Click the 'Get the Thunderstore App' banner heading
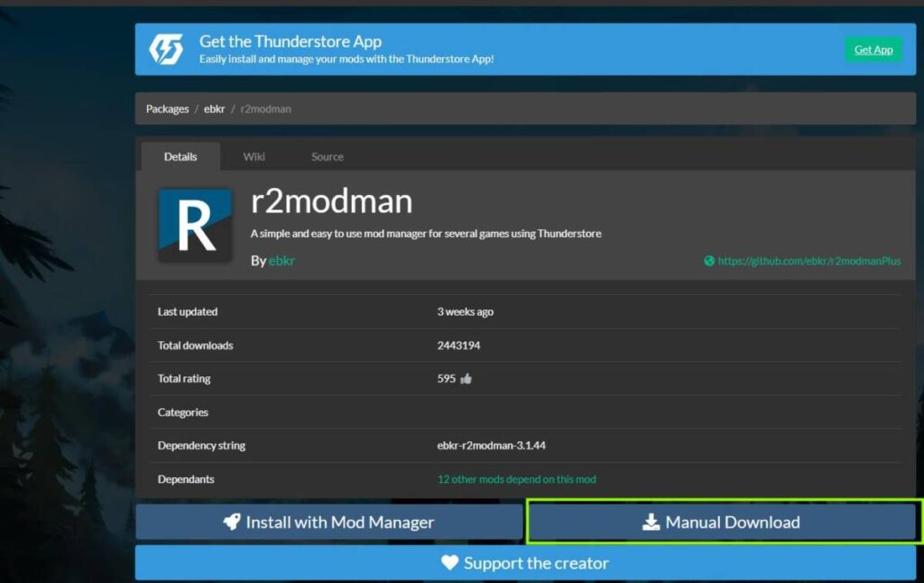The image size is (924, 583). click(290, 42)
